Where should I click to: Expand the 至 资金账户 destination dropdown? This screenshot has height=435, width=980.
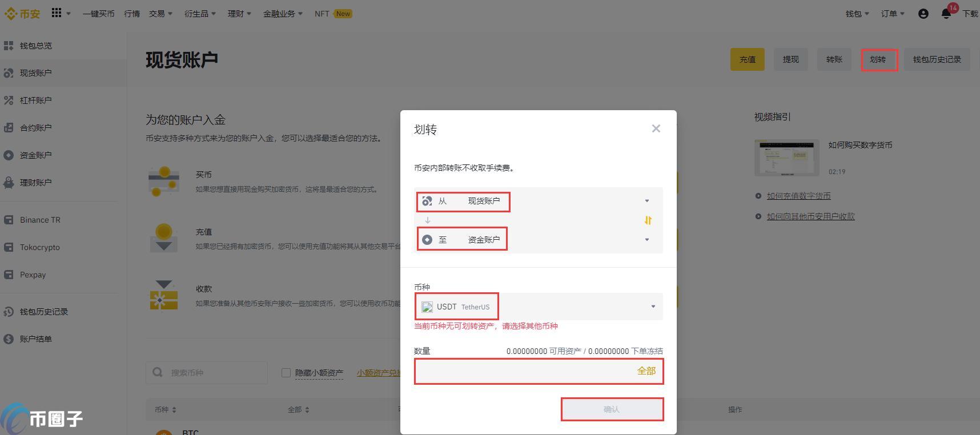coord(538,240)
